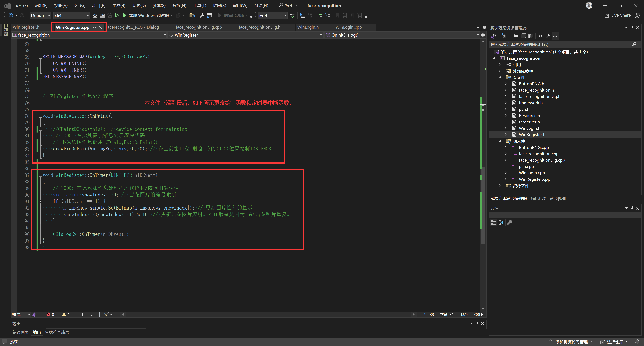Image resolution: width=644 pixels, height=346 pixels.
Task: Toggle a bookmark using the toolbar bookmark icon
Action: [x=337, y=16]
